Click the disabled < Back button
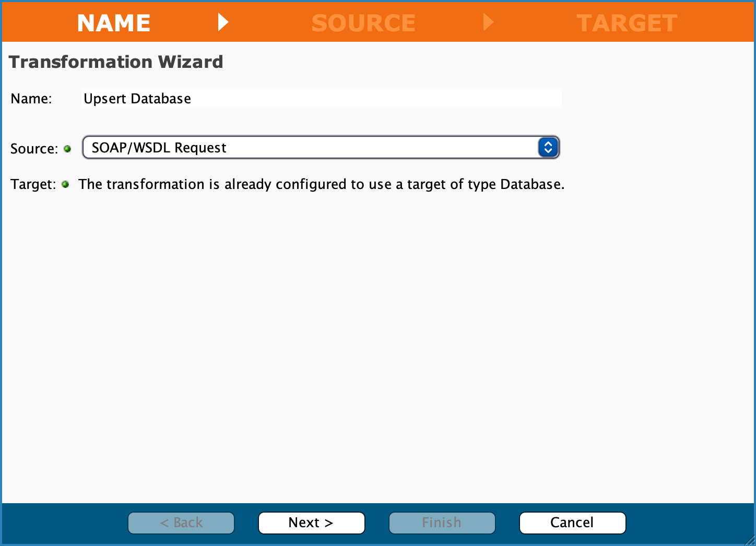The width and height of the screenshot is (756, 546). [181, 523]
